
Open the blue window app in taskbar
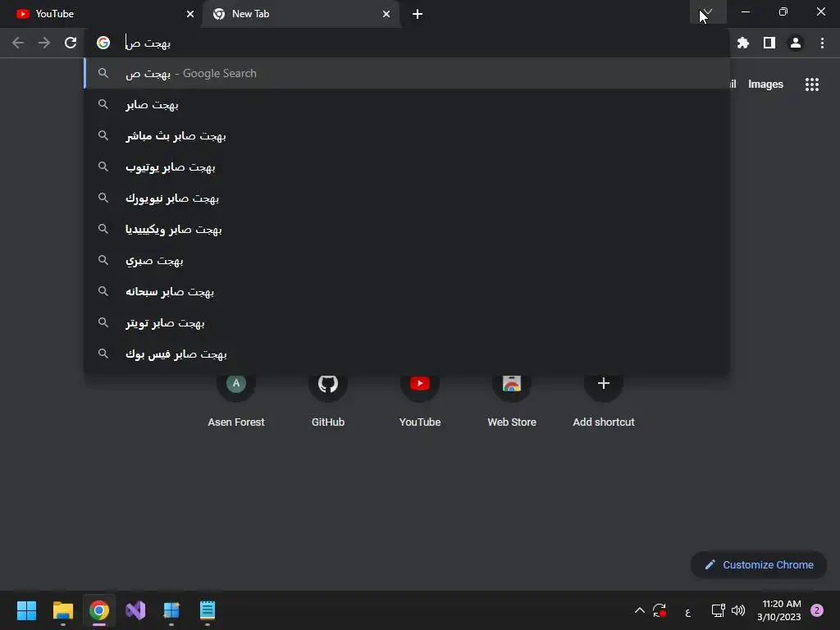[171, 610]
